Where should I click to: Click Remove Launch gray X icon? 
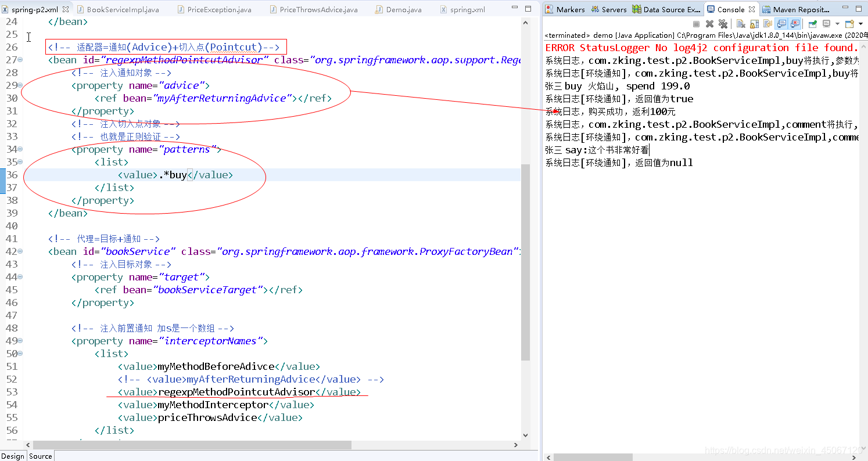[709, 24]
